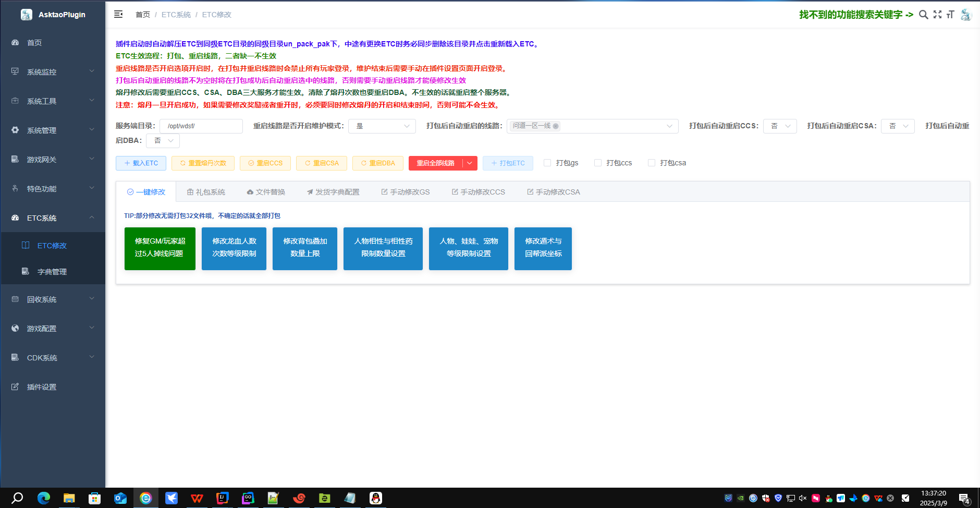Open the search magnifier icon in header
Screen dimensions: 980x508
(923, 15)
